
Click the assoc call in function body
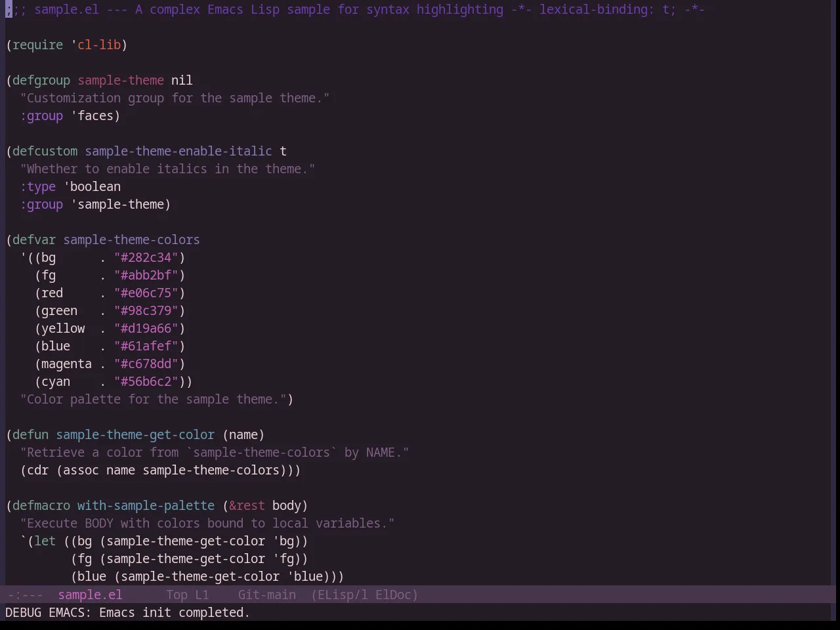pos(81,470)
